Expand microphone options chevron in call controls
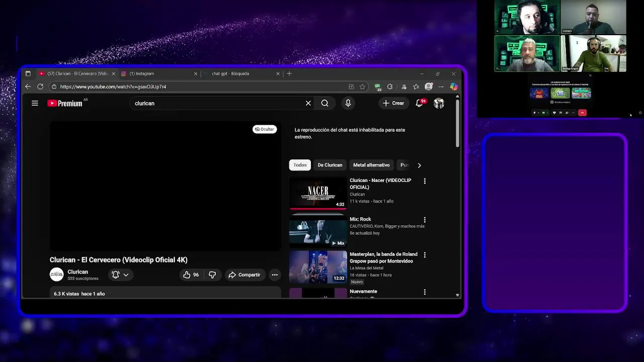The image size is (644, 362). tap(539, 113)
